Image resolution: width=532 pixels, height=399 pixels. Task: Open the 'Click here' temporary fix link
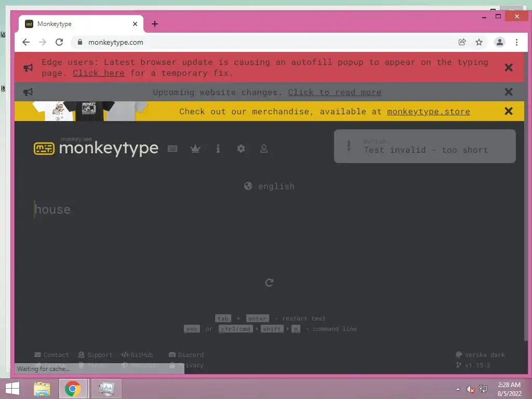click(x=98, y=73)
